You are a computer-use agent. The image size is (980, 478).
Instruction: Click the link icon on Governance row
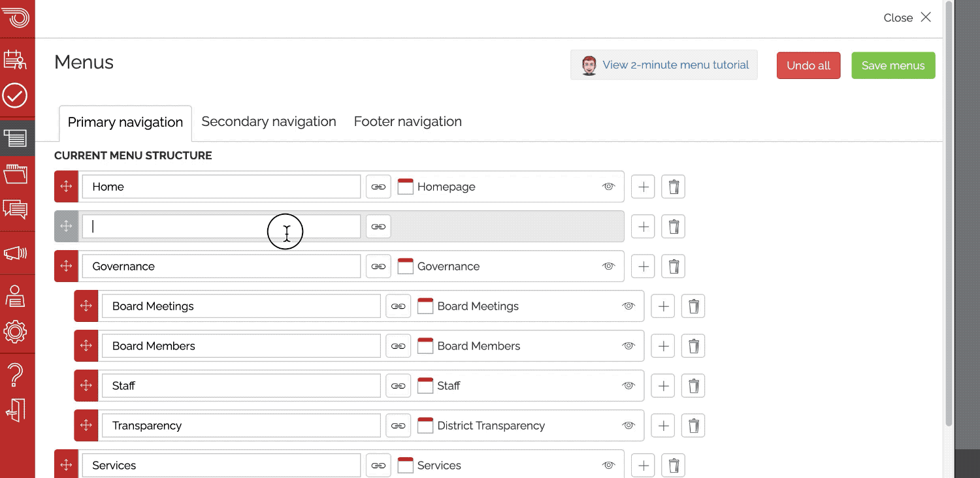(x=378, y=266)
